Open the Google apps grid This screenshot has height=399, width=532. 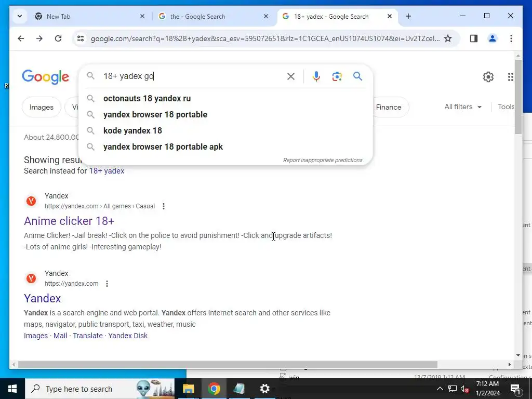point(511,77)
